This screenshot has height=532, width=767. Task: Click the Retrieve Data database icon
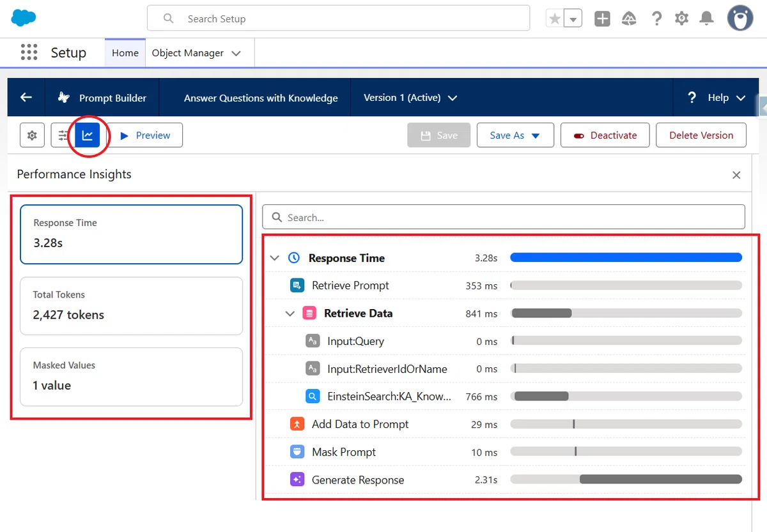click(x=310, y=314)
